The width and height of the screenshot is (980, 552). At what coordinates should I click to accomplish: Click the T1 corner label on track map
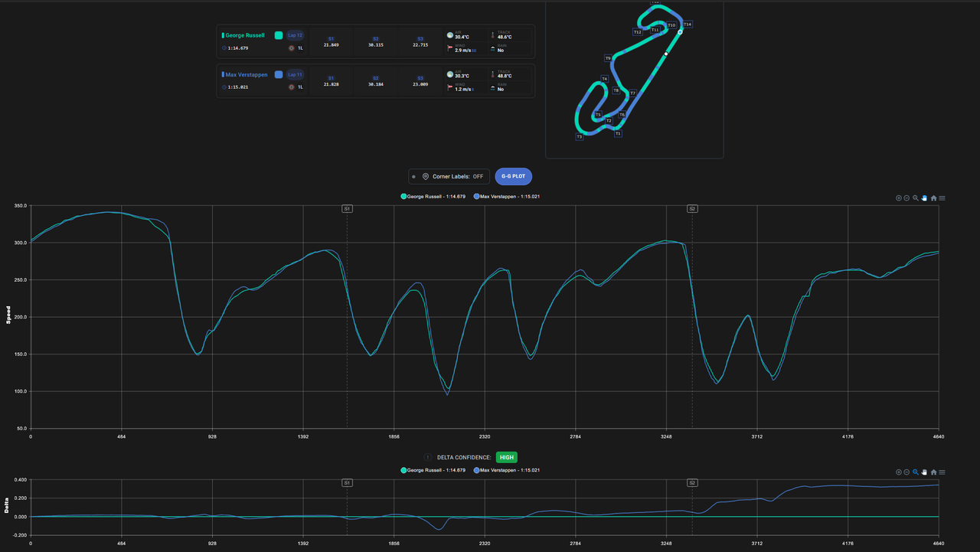pyautogui.click(x=618, y=133)
